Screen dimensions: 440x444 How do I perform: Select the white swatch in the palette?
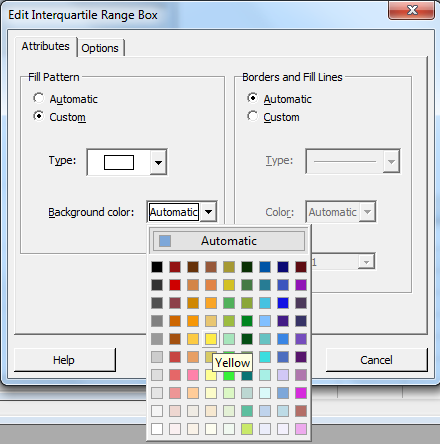[157, 429]
